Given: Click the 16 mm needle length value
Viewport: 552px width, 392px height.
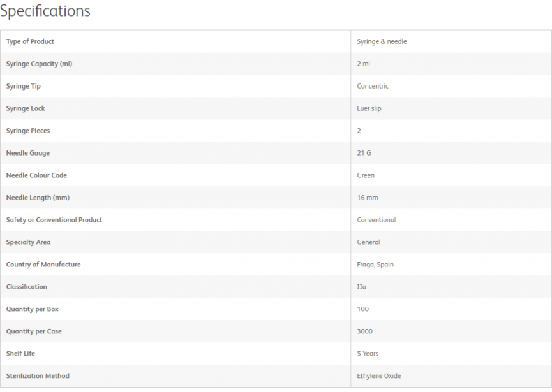Looking at the screenshot, I should 367,198.
